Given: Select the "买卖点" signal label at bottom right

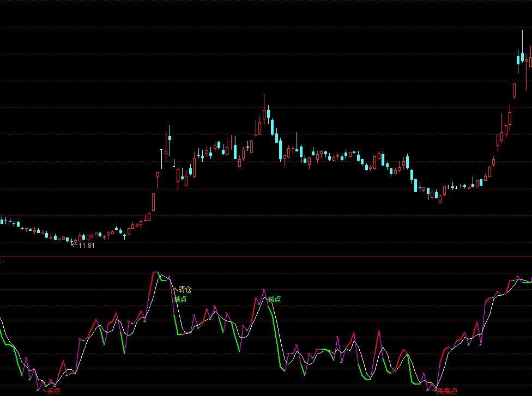Looking at the screenshot, I should 446,390.
